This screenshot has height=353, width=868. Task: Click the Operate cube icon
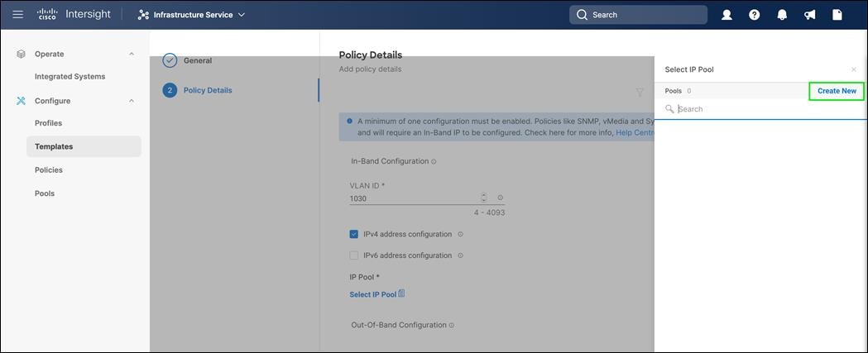[21, 54]
